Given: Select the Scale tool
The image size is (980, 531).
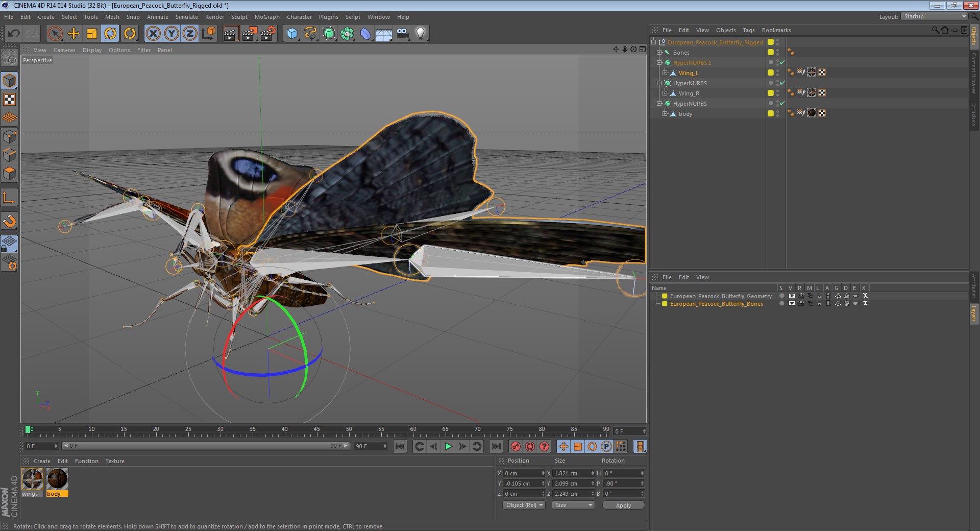Looking at the screenshot, I should [92, 34].
